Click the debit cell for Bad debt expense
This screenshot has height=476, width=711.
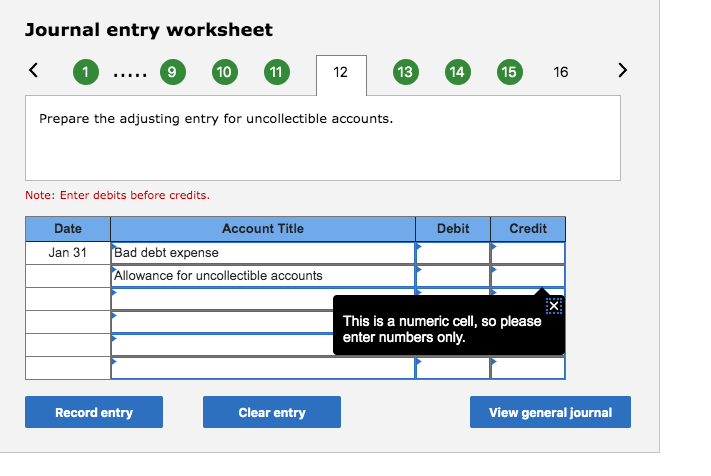pos(453,253)
